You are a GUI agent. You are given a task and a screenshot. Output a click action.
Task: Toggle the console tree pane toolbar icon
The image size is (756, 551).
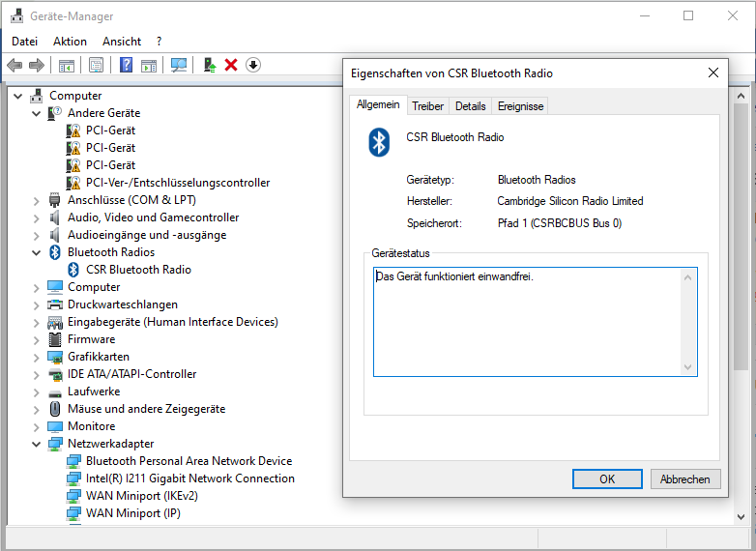[67, 65]
